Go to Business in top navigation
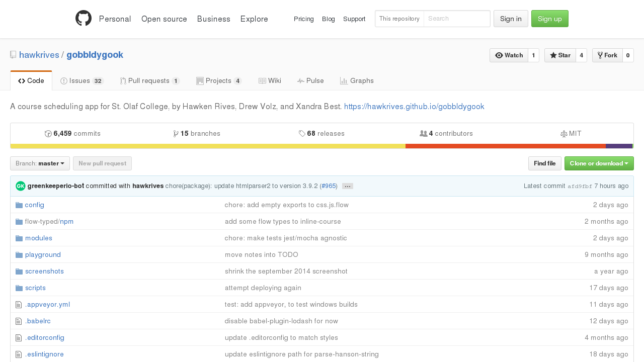644x362 pixels. point(214,19)
